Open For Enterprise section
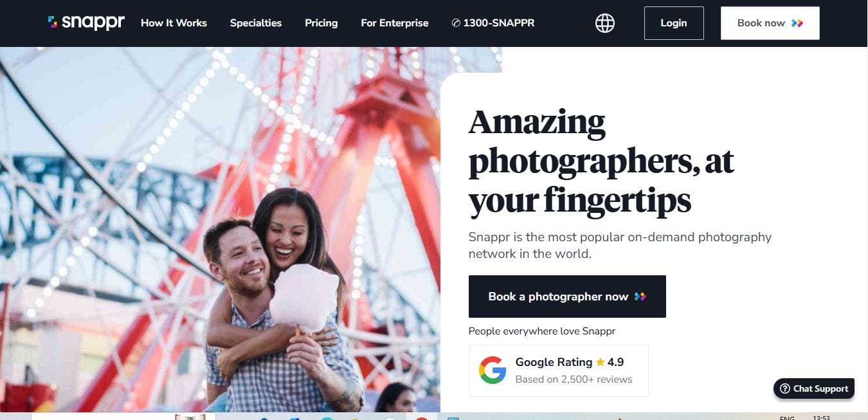This screenshot has height=420, width=868. pos(395,23)
